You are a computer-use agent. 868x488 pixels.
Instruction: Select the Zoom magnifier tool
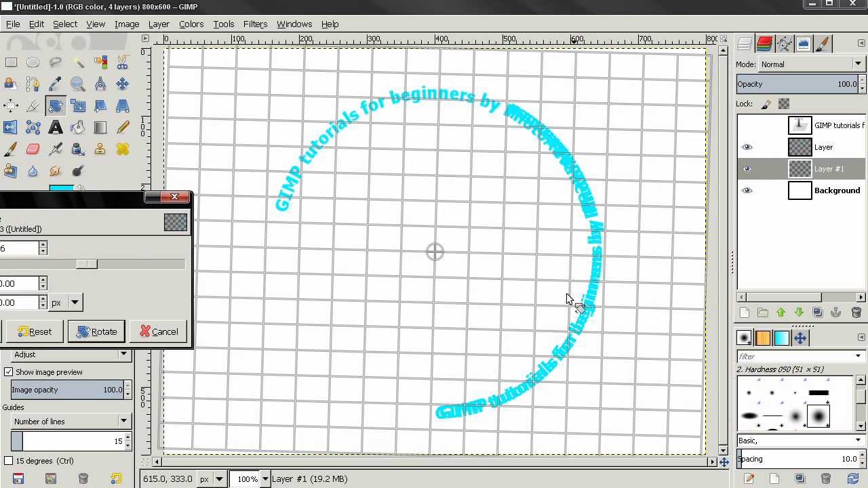tap(78, 84)
